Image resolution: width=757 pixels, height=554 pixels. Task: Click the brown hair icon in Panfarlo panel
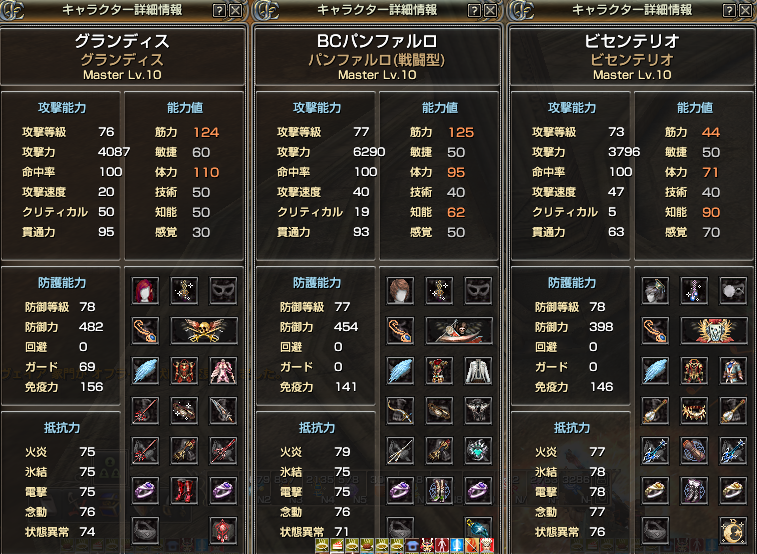[x=400, y=291]
